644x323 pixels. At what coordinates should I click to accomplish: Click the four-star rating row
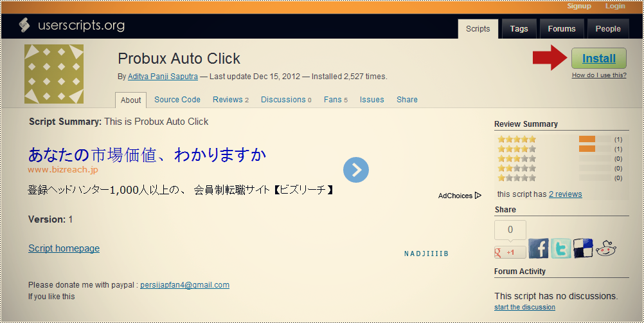(x=560, y=149)
